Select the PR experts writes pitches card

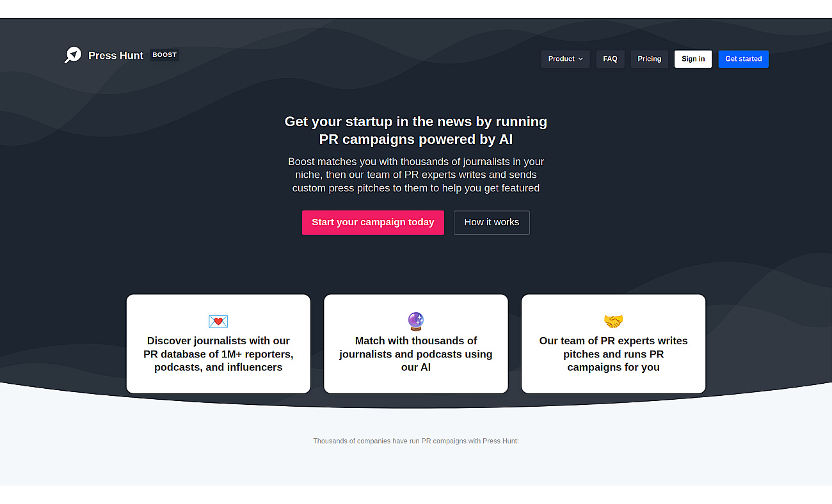[x=613, y=344]
